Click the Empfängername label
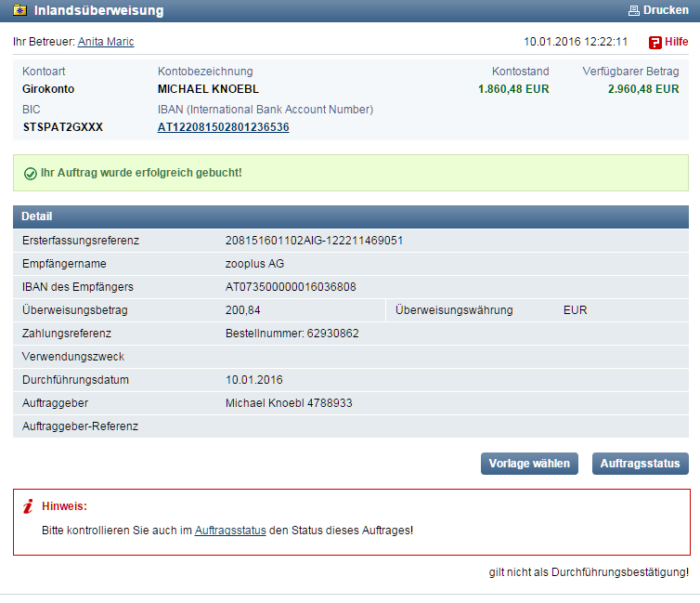 pyautogui.click(x=64, y=264)
